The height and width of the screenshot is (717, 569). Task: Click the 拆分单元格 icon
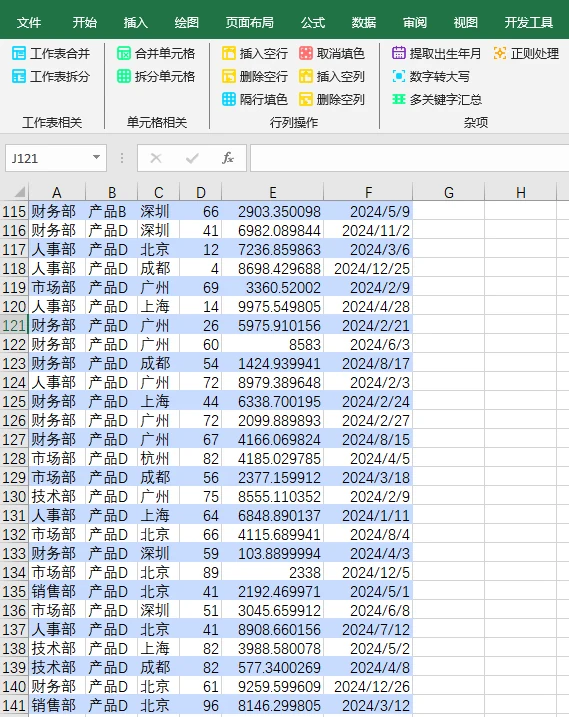(x=124, y=76)
